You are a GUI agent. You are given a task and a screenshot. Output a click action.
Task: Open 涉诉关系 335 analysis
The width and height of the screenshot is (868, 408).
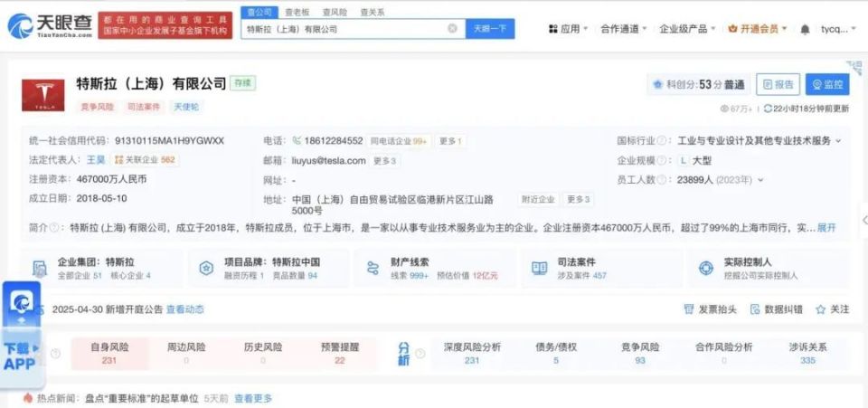808,353
